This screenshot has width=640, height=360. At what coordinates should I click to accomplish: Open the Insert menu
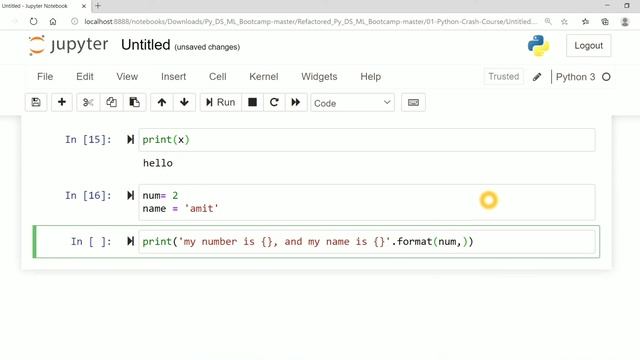coord(173,77)
